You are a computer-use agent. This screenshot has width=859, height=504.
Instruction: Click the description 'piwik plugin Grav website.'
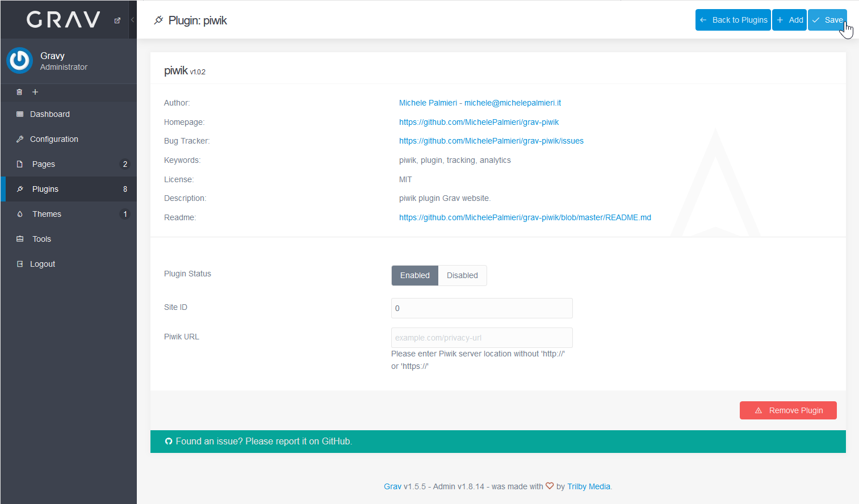pyautogui.click(x=445, y=198)
